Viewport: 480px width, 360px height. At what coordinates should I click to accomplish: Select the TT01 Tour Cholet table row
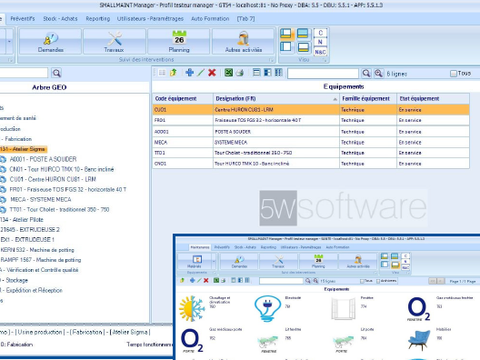pyautogui.click(x=311, y=153)
